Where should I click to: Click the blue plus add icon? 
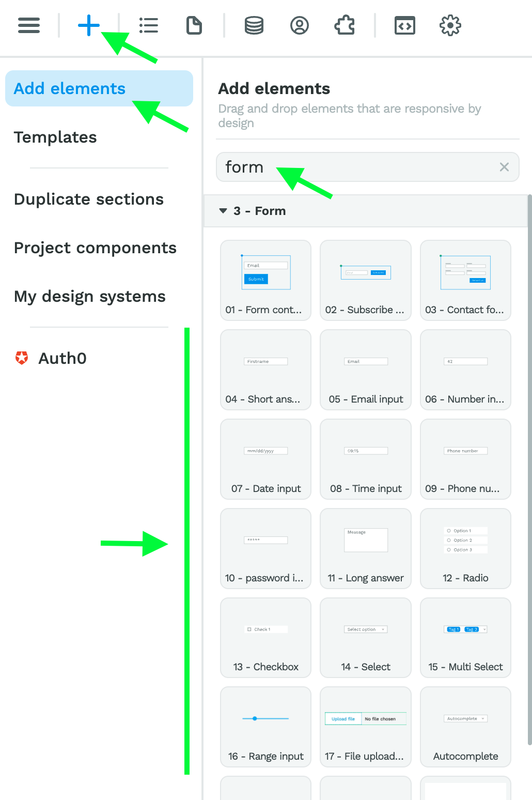(89, 25)
